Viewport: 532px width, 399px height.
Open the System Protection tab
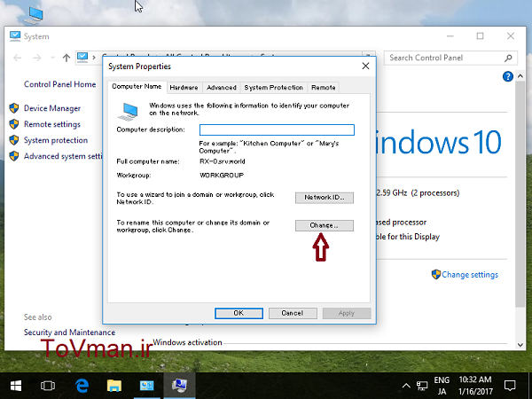pyautogui.click(x=273, y=88)
